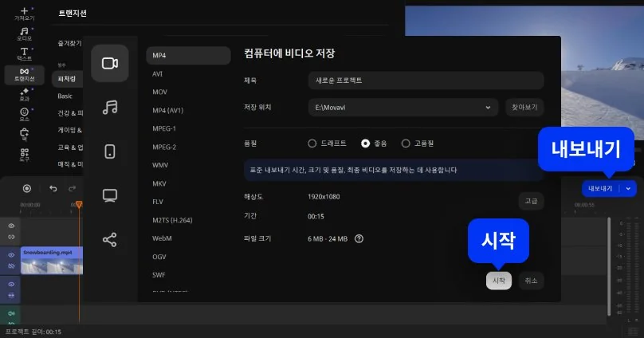Screen dimensions: 644x338
Task: Choose the TV screen export category
Action: [x=110, y=195]
